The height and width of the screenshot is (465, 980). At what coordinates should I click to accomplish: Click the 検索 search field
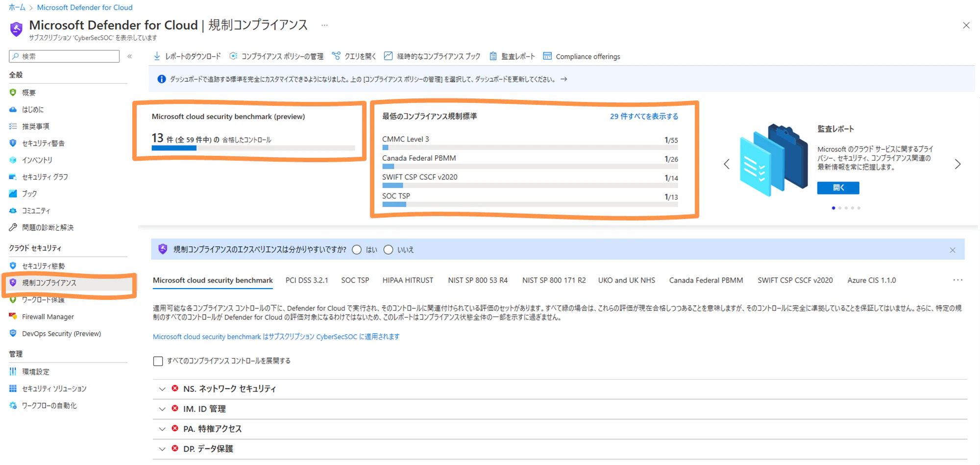pos(64,56)
